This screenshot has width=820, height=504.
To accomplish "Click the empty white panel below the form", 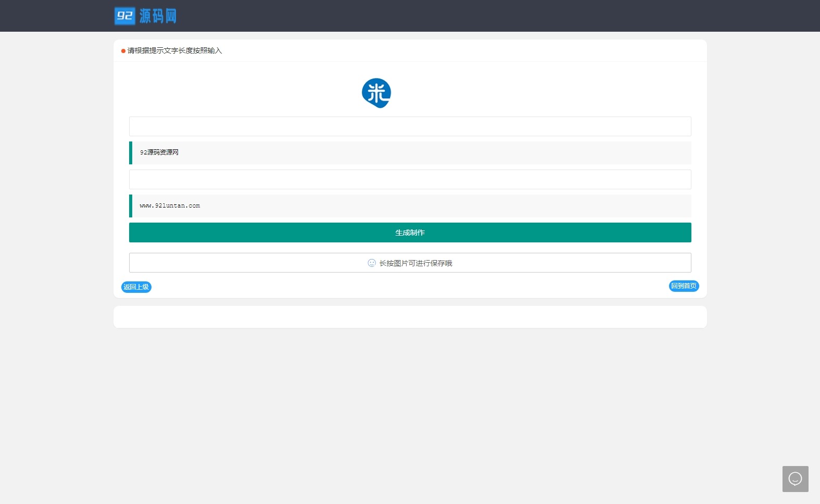I will click(x=410, y=317).
